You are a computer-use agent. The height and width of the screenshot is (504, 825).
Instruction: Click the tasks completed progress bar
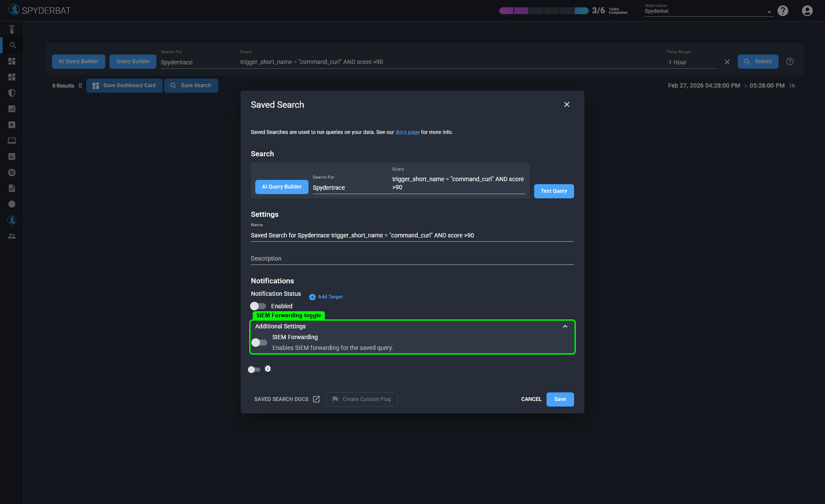click(544, 11)
